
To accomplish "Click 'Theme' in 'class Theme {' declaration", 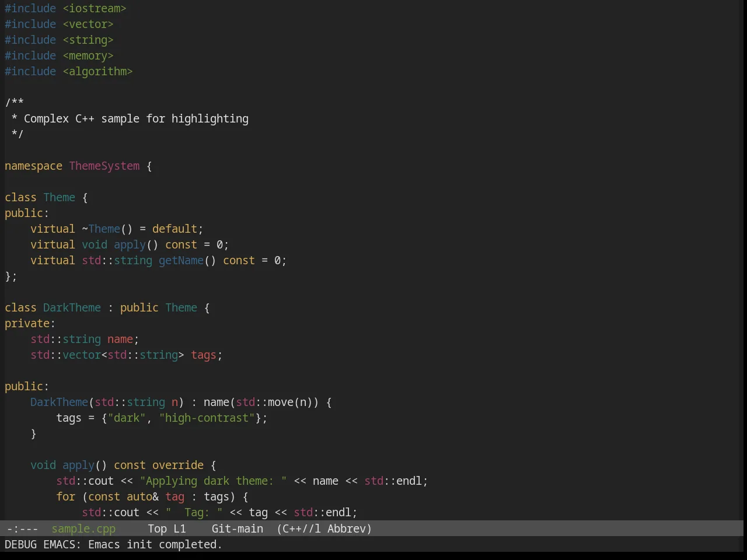I will [x=59, y=197].
